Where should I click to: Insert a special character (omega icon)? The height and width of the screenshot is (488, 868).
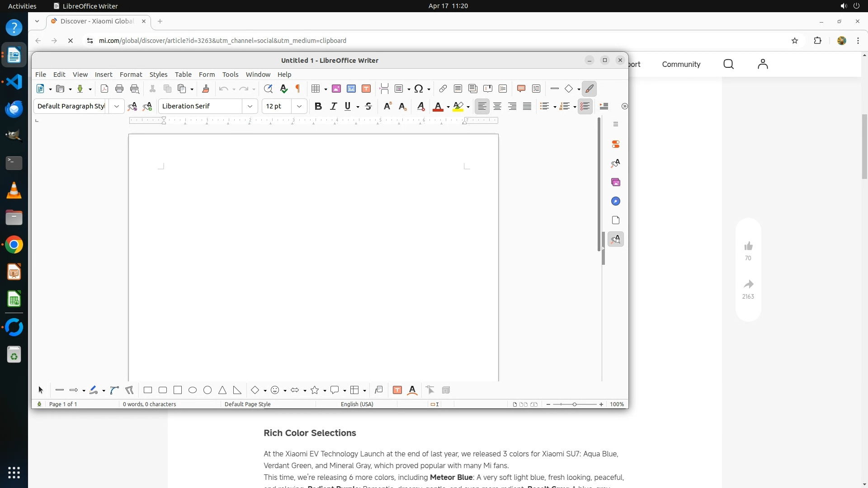pyautogui.click(x=419, y=89)
